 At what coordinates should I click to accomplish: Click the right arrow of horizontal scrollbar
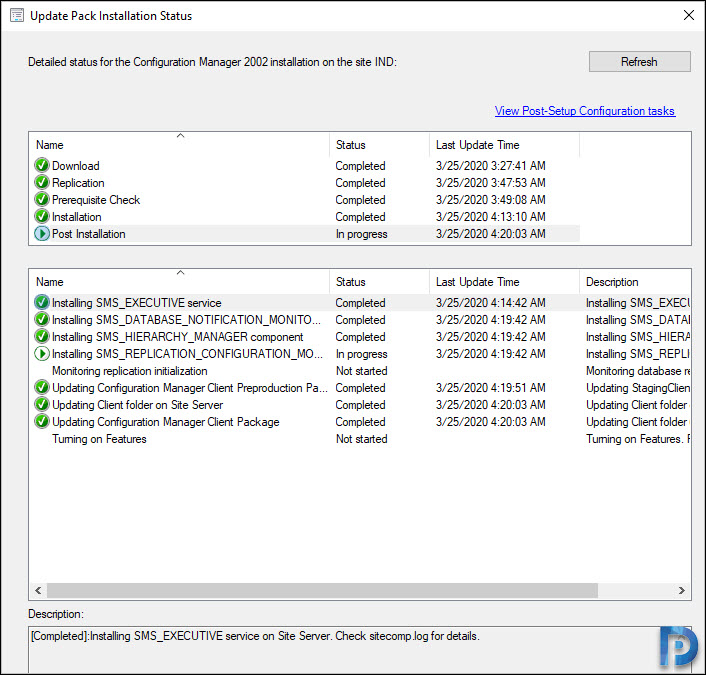(x=682, y=590)
